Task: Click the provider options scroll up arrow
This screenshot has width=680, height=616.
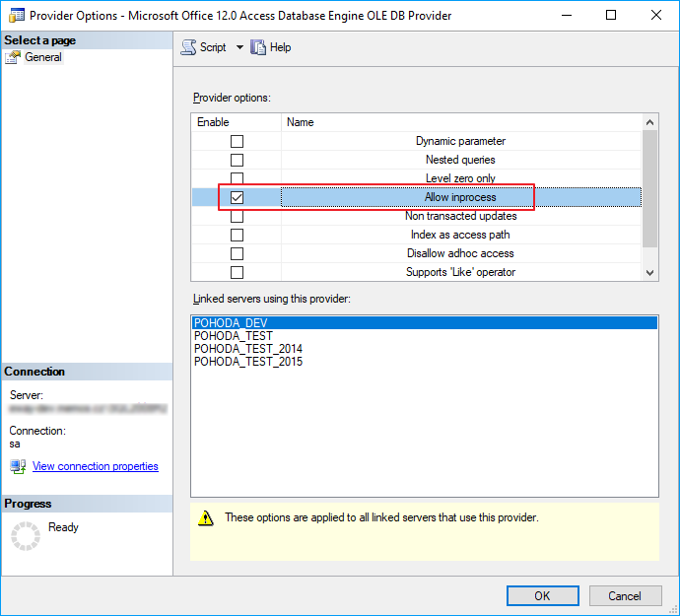Action: tap(649, 122)
